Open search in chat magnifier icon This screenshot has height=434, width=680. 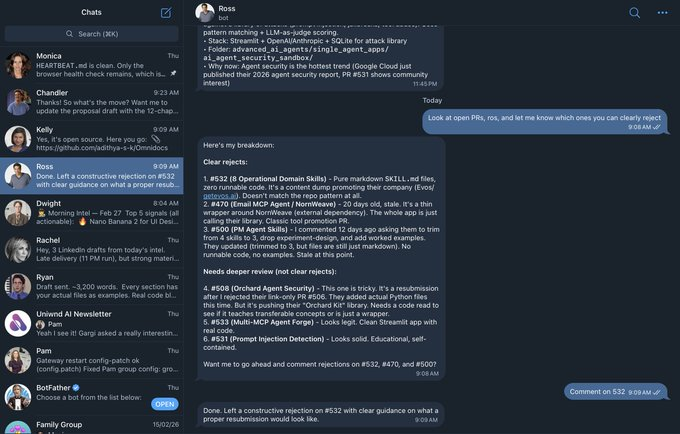634,13
